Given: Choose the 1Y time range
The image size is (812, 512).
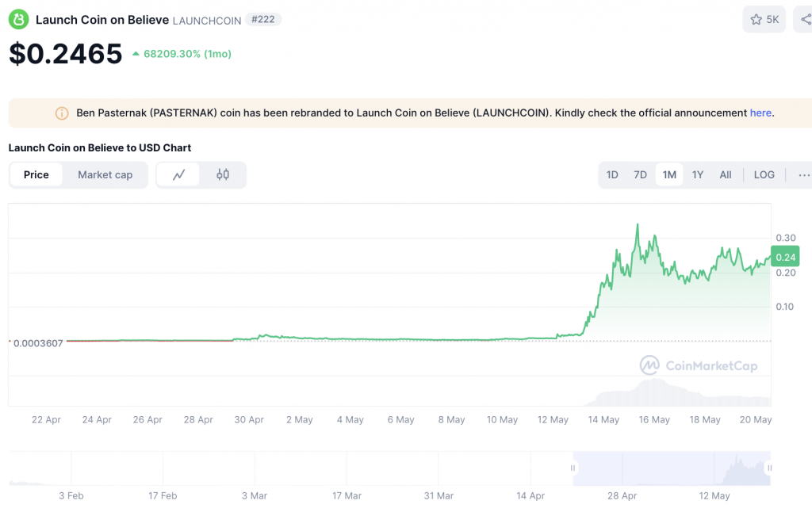Looking at the screenshot, I should tap(698, 175).
